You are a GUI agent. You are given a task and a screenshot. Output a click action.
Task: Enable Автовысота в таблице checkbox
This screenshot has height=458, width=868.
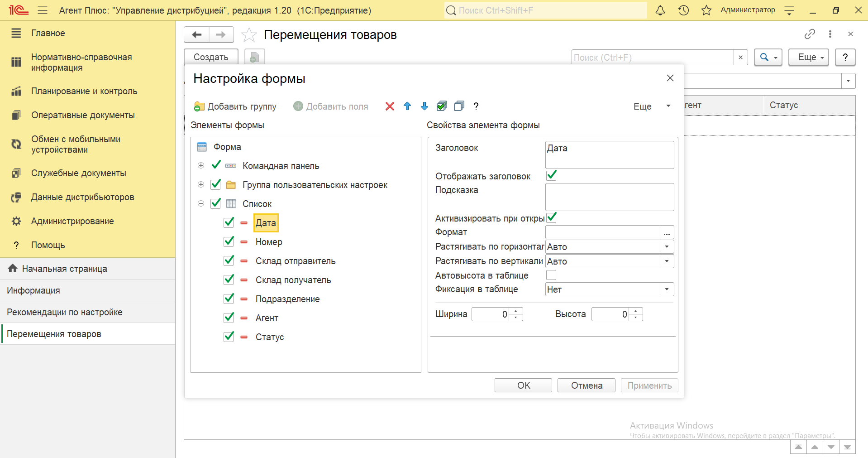[x=551, y=275]
